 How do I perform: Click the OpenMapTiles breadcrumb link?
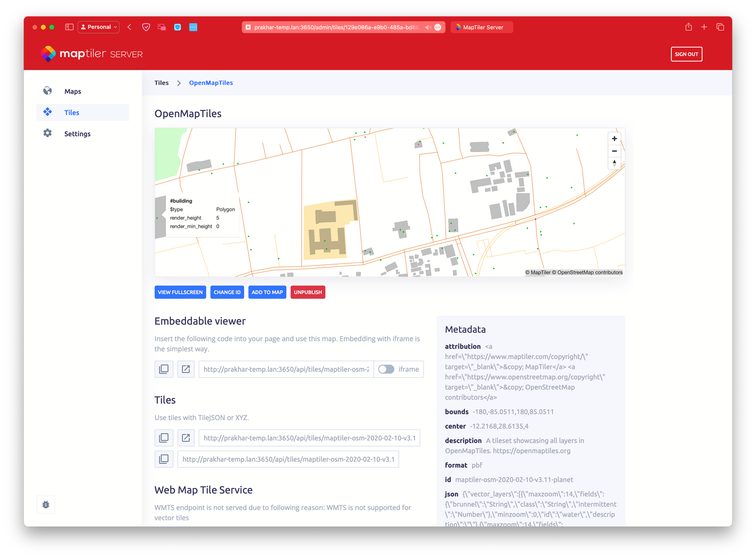click(211, 83)
